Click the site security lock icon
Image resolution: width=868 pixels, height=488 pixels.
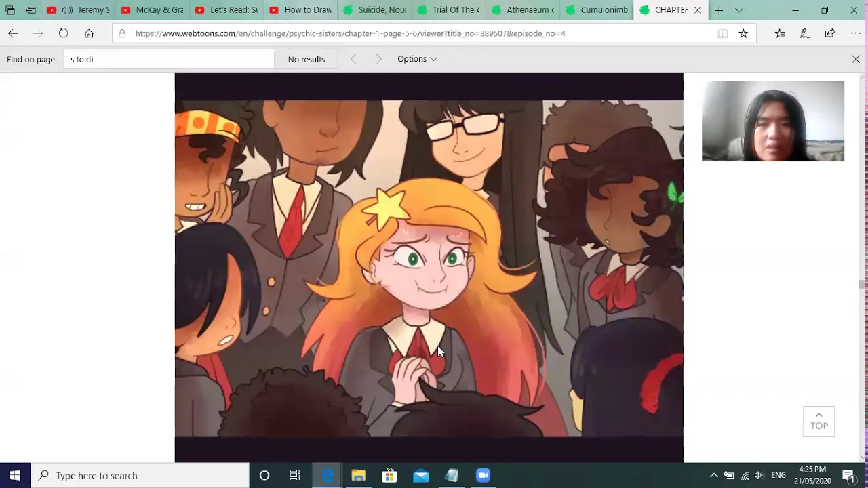coord(122,33)
